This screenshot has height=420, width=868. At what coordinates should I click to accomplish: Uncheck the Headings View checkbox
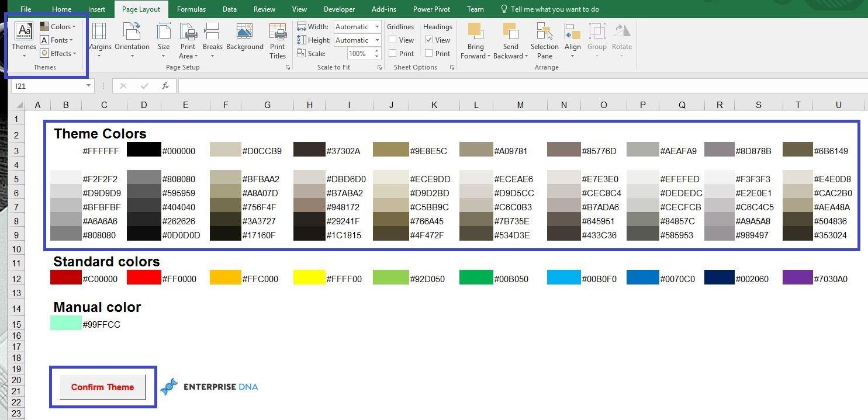[x=429, y=40]
